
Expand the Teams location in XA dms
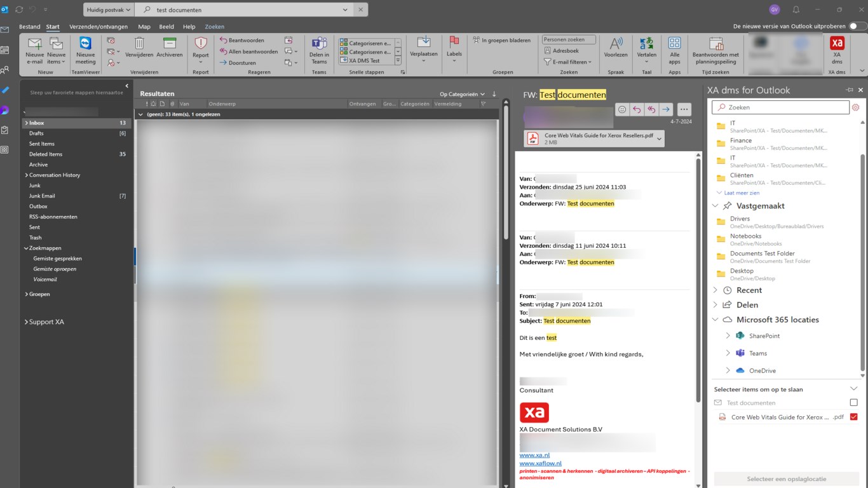(728, 353)
